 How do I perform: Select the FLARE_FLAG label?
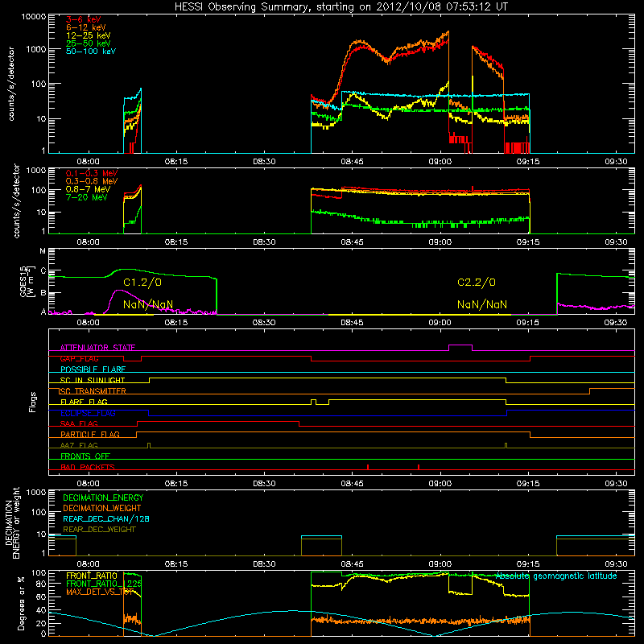click(x=84, y=402)
